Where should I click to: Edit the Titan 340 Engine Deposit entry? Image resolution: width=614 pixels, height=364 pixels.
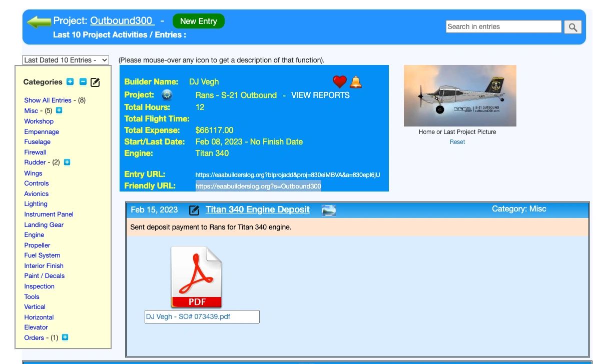pos(194,210)
